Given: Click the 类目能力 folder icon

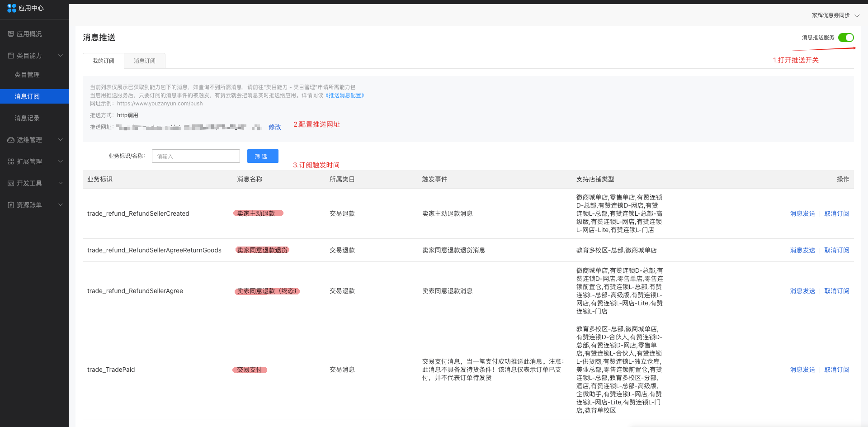Looking at the screenshot, I should [11, 56].
